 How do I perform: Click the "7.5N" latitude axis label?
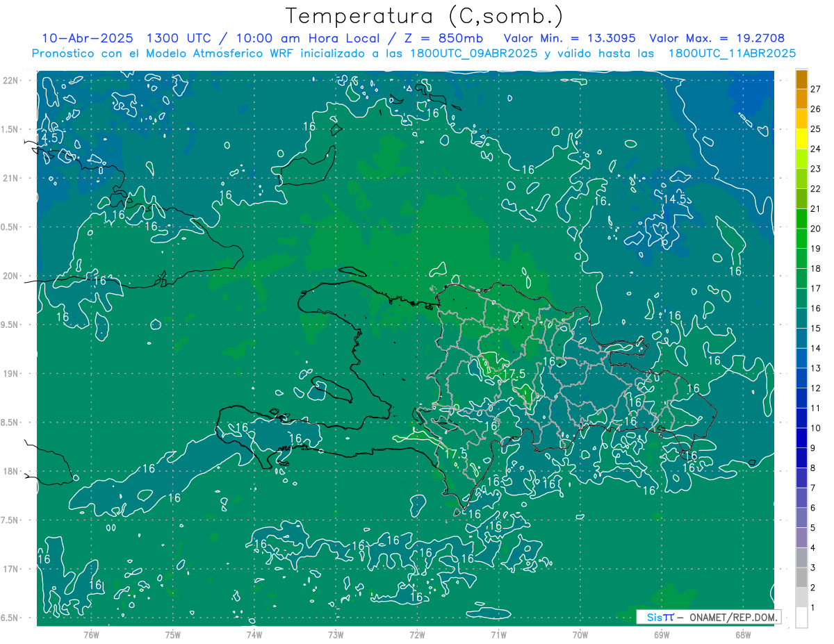(x=10, y=520)
